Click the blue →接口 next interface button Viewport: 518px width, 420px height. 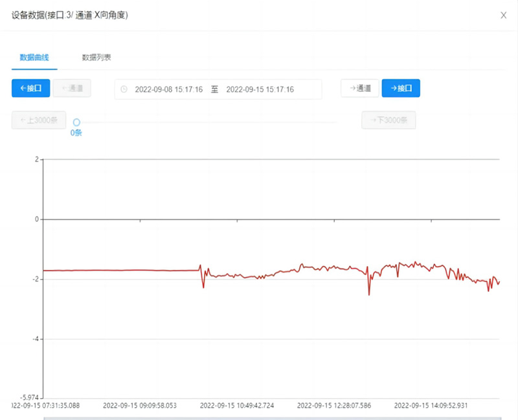coord(401,88)
